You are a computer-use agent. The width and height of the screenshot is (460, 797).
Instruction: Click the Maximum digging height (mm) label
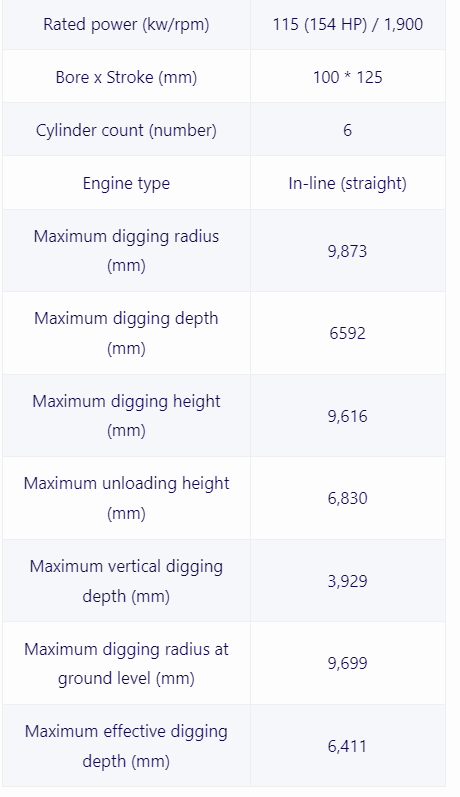coord(126,416)
